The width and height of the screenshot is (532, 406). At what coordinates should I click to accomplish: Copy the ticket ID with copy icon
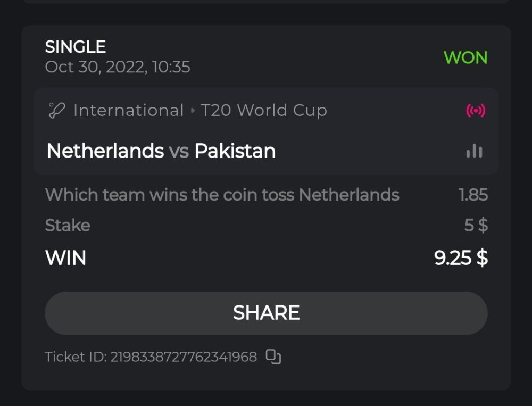pyautogui.click(x=273, y=357)
